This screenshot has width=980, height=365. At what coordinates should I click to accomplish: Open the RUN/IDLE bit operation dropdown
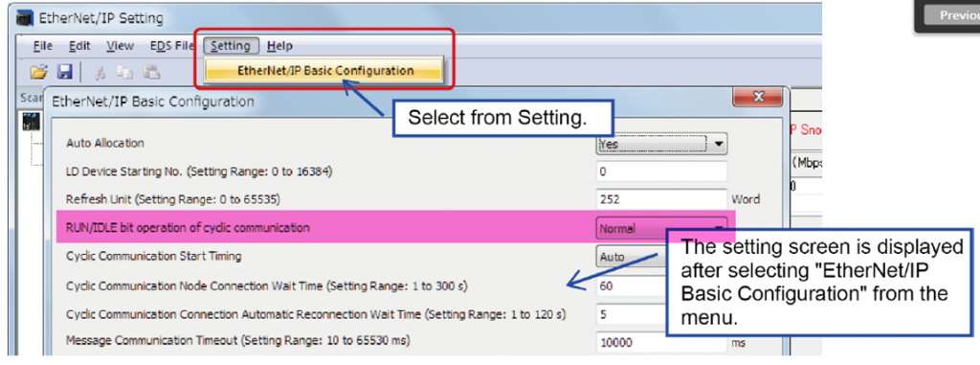point(661,229)
